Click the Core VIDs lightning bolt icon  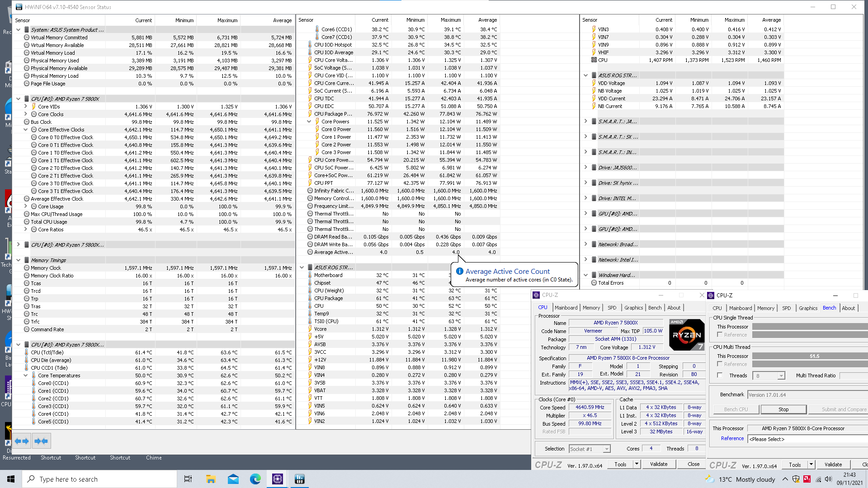point(34,107)
